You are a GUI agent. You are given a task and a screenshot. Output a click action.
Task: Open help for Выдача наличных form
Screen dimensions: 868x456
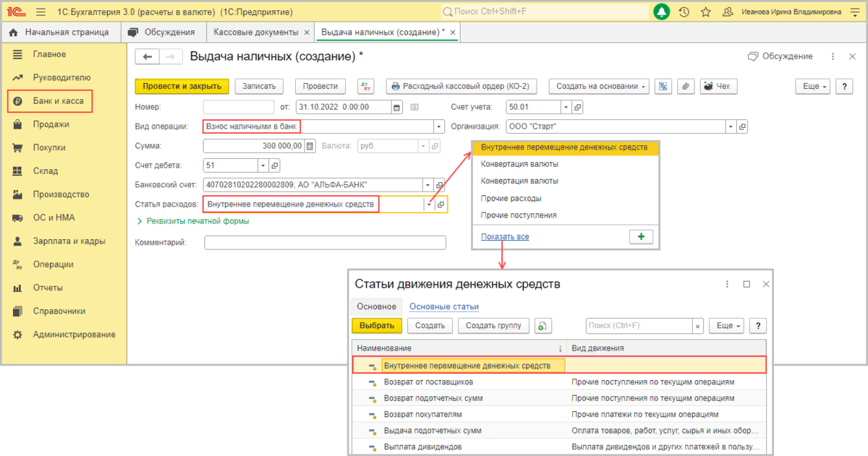point(844,86)
